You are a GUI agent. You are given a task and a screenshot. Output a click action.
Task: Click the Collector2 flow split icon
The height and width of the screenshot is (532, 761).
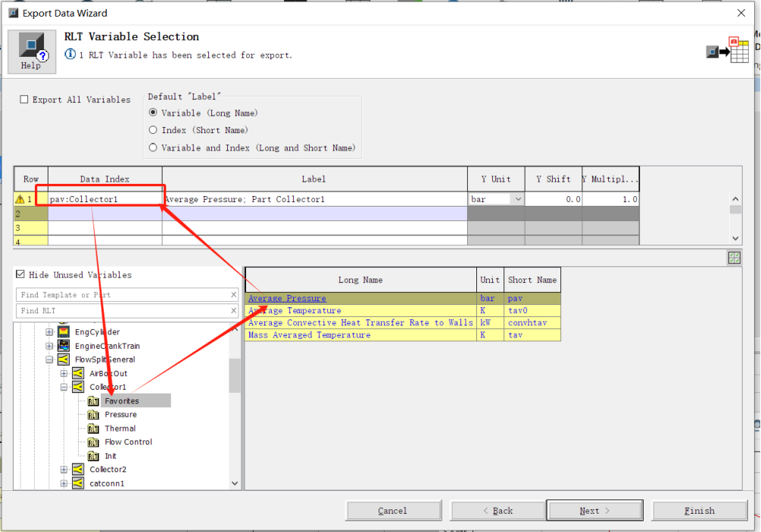[78, 469]
